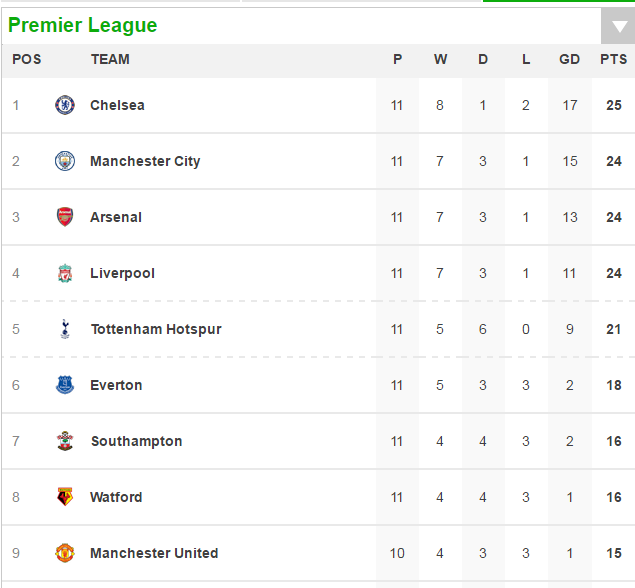
Task: Sort table by PTS column header
Action: click(x=613, y=59)
